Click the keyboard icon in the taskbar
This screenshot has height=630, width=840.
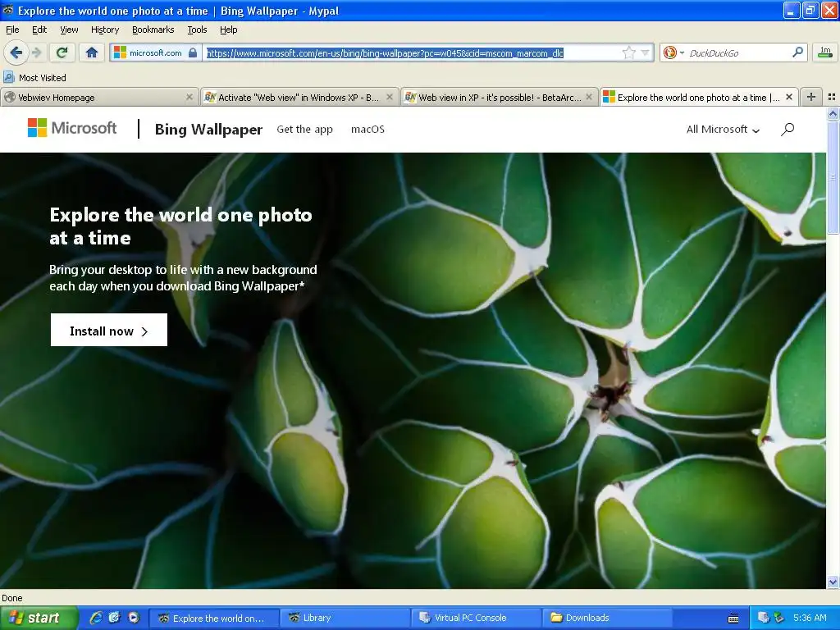coord(733,619)
